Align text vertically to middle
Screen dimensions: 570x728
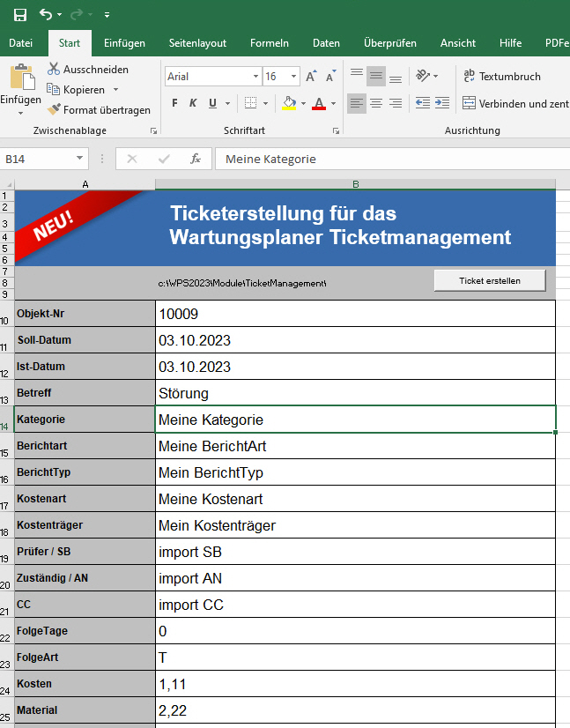point(376,76)
